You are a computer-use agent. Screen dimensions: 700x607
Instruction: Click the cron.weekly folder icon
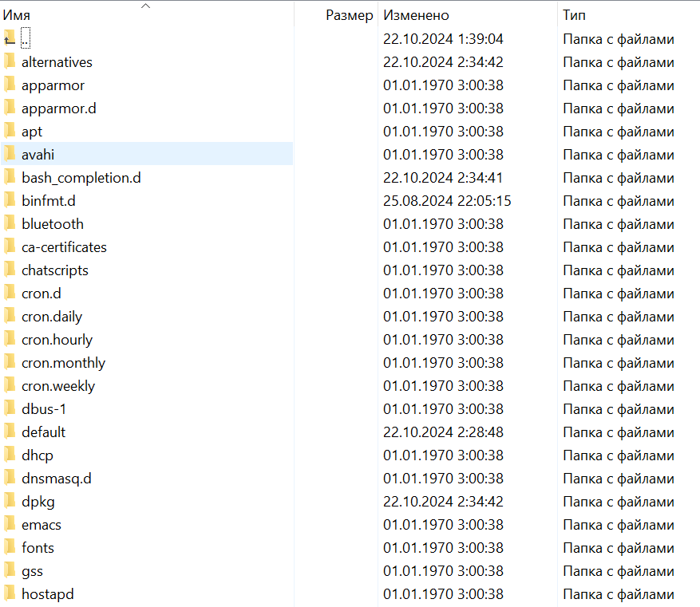coord(10,386)
